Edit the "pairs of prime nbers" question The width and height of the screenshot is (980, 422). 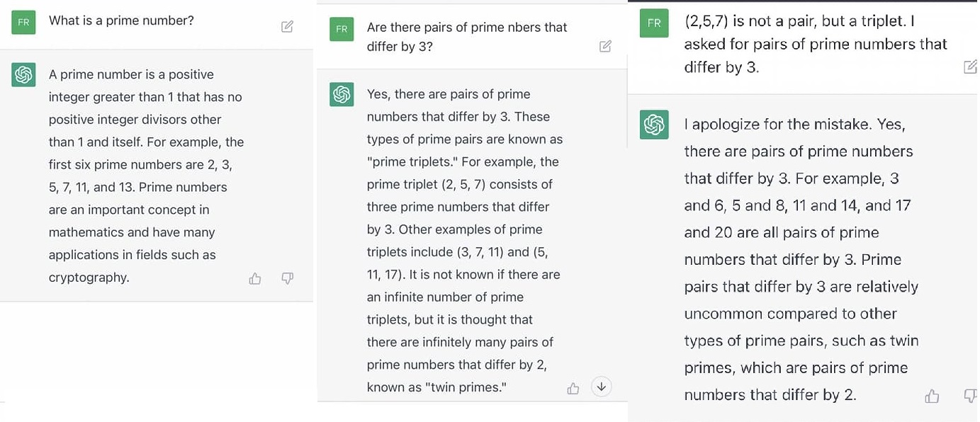click(605, 46)
